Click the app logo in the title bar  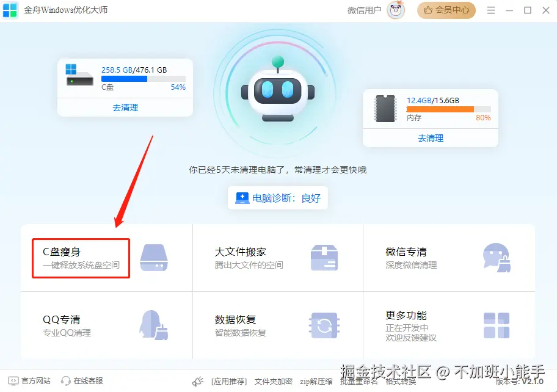click(10, 10)
